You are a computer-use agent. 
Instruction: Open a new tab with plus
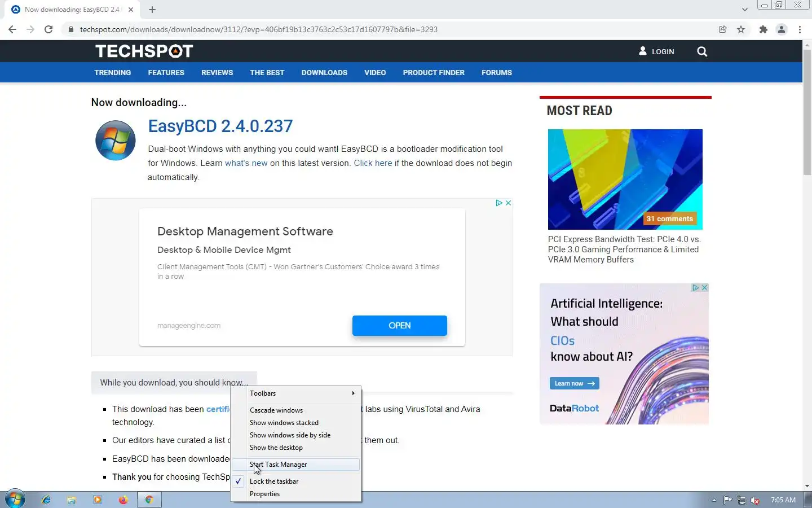(x=152, y=10)
